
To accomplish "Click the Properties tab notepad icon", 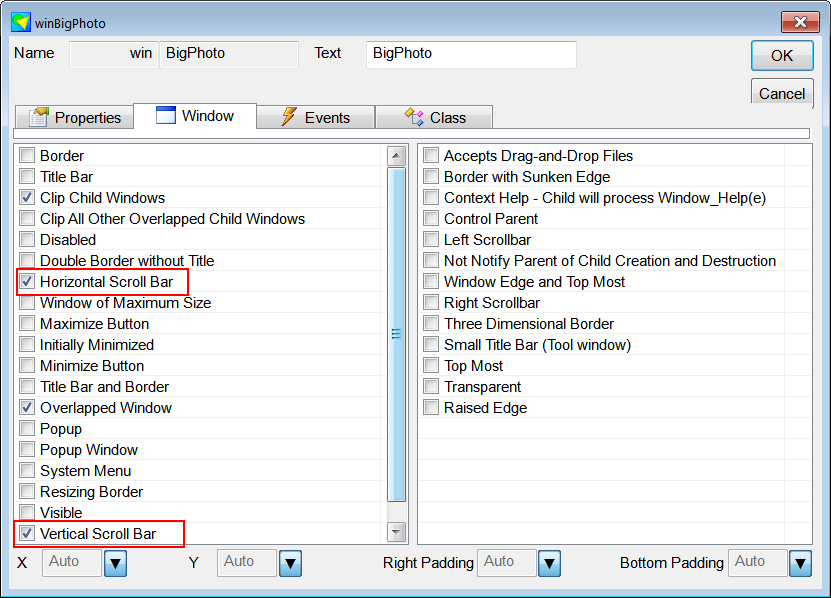I will click(x=39, y=117).
